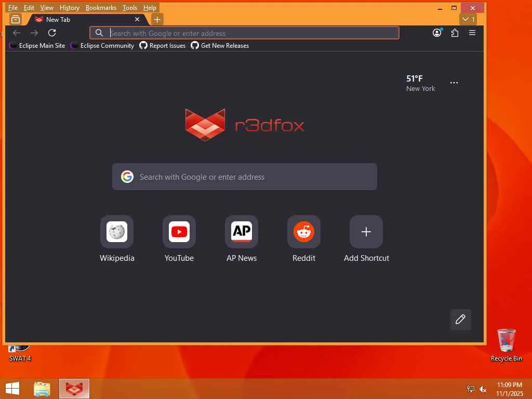Close the New Tab tab
532x399 pixels.
point(137,19)
